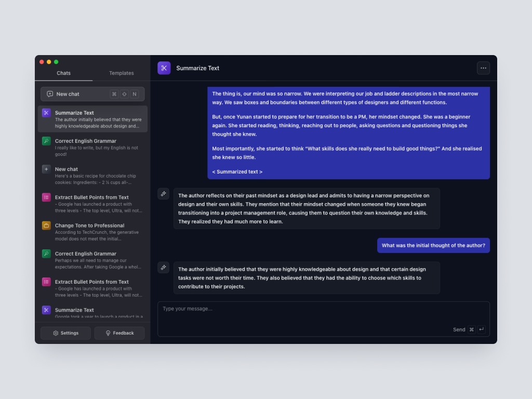Image resolution: width=532 pixels, height=399 pixels.
Task: Send feedback via Feedback button
Action: [x=119, y=333]
